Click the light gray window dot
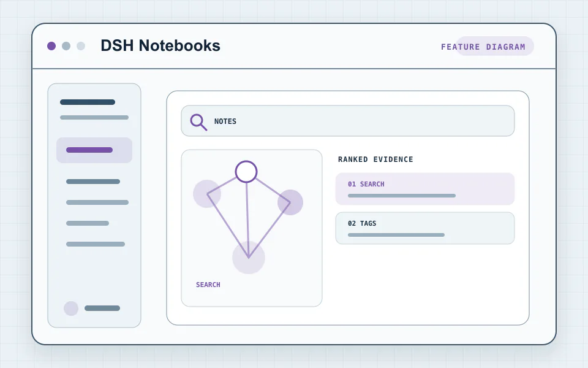The width and height of the screenshot is (588, 368). (81, 46)
